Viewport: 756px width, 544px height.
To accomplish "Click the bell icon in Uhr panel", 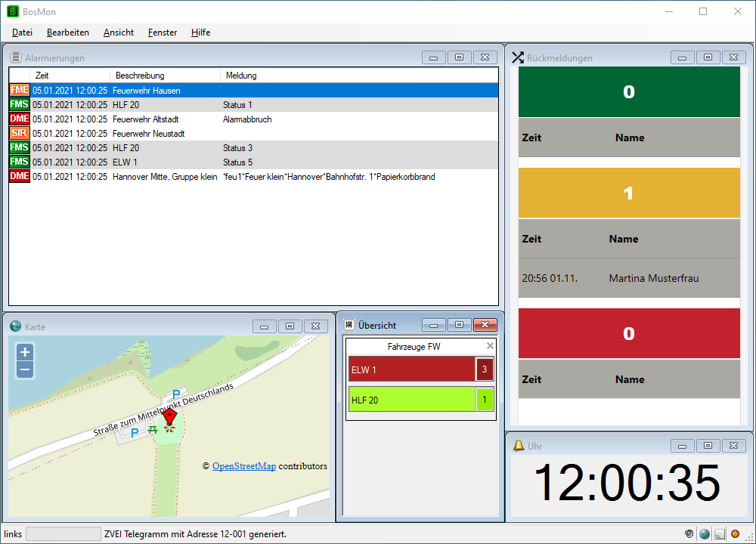I will [519, 446].
